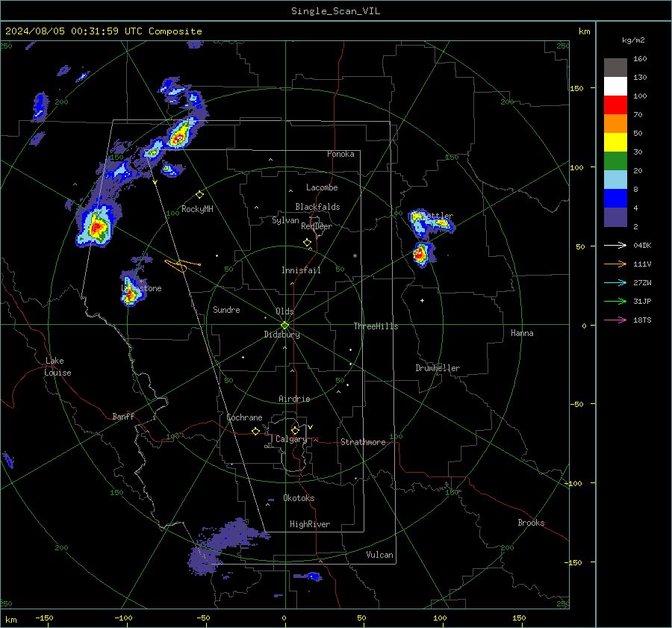The width and height of the screenshot is (672, 628).
Task: Click the northern storm cell with red core
Action: [179, 136]
